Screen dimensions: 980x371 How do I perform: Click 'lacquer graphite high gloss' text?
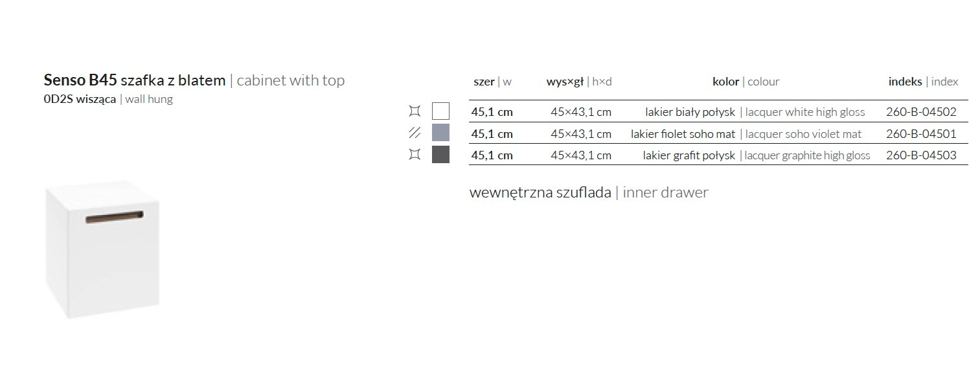coord(807,155)
